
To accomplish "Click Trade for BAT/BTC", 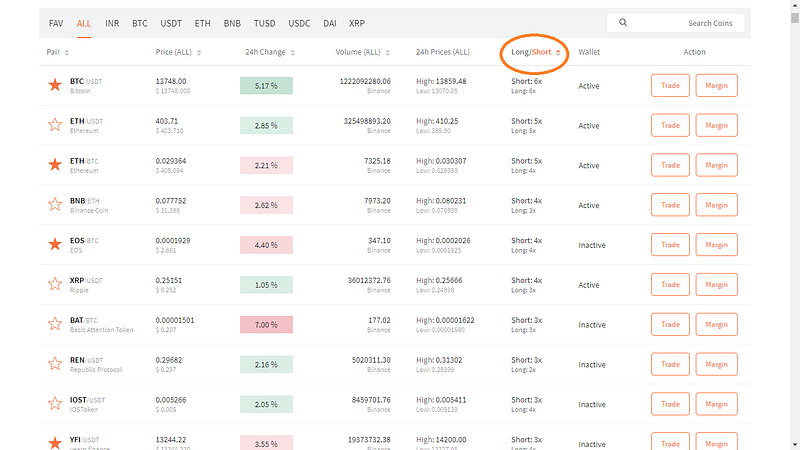I will pyautogui.click(x=670, y=324).
